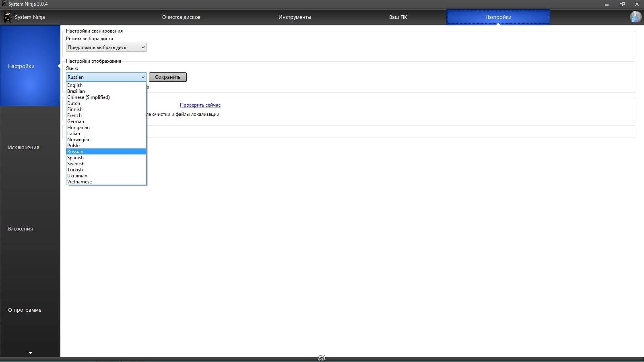Select Настройки in the left sidebar
The height and width of the screenshot is (362, 644).
tap(30, 66)
